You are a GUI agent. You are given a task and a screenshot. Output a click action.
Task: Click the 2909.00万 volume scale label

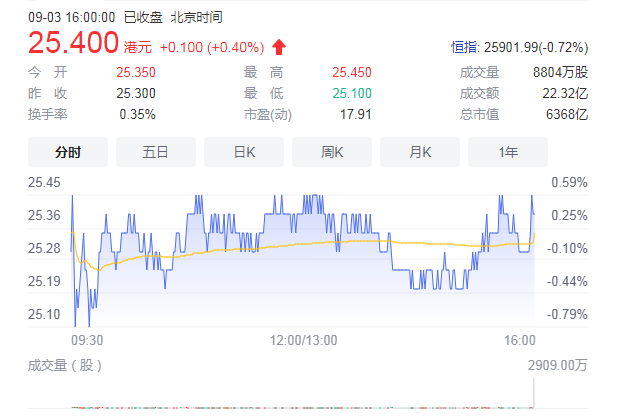558,365
